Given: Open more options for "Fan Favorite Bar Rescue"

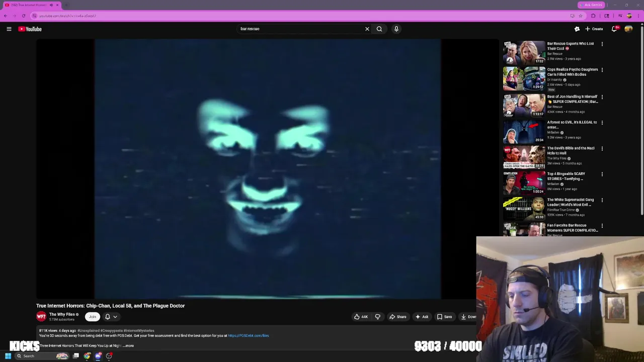Looking at the screenshot, I should click(602, 226).
